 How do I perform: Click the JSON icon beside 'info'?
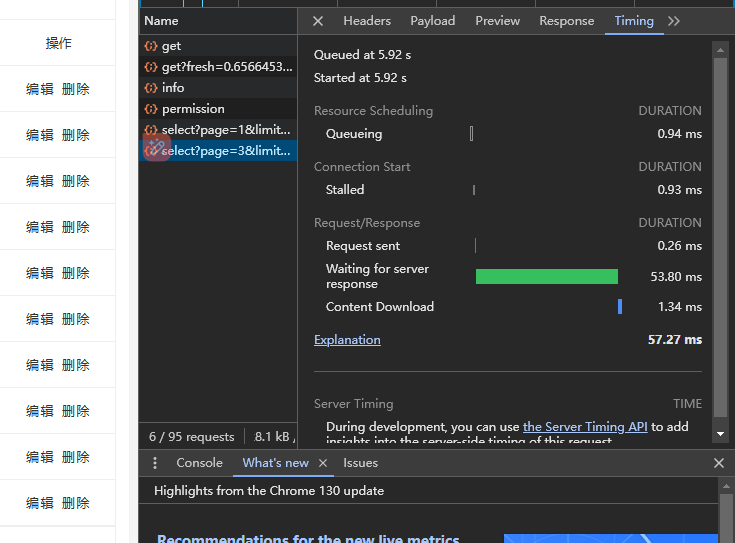point(150,88)
